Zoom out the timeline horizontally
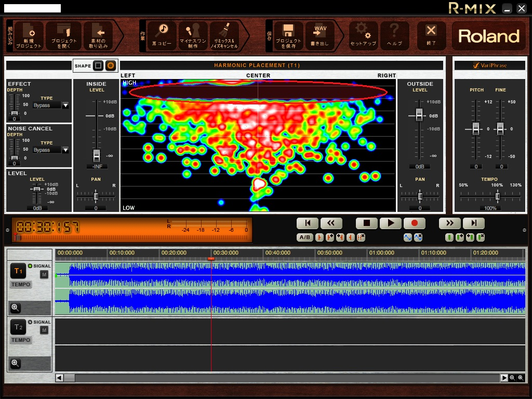 (x=512, y=378)
